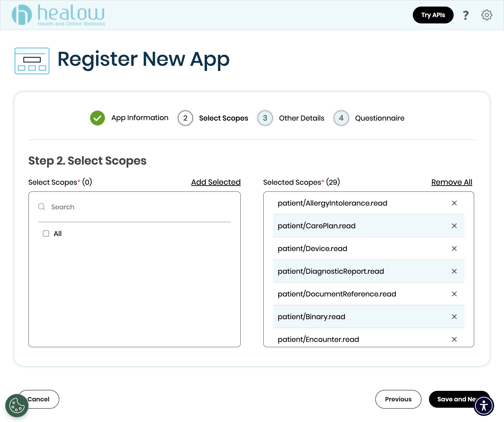The height and width of the screenshot is (422, 504).
Task: Open the cookie preferences icon
Action: click(x=17, y=405)
